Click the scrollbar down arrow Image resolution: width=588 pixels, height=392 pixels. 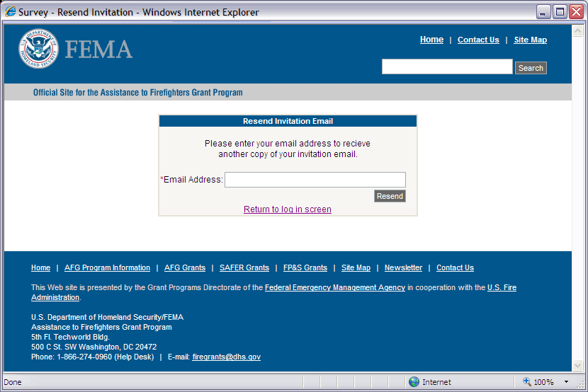pos(577,365)
